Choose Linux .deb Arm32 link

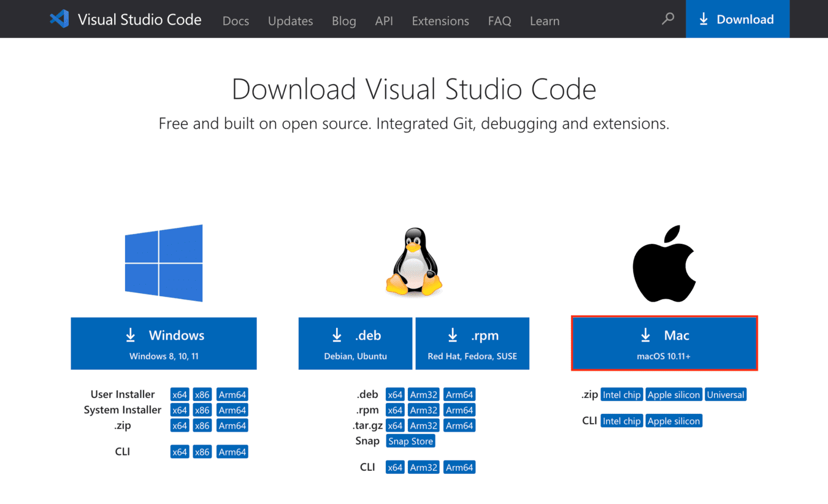tap(424, 395)
